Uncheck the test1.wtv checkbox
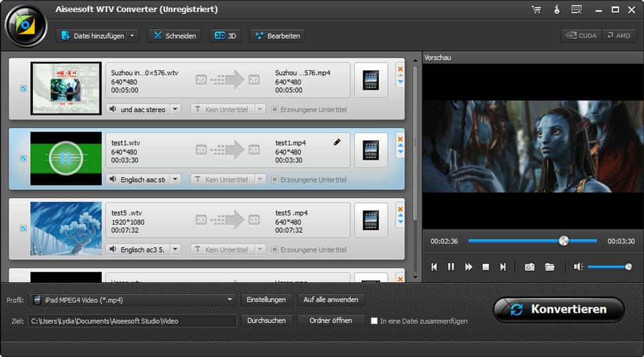644x357 pixels. pyautogui.click(x=23, y=158)
